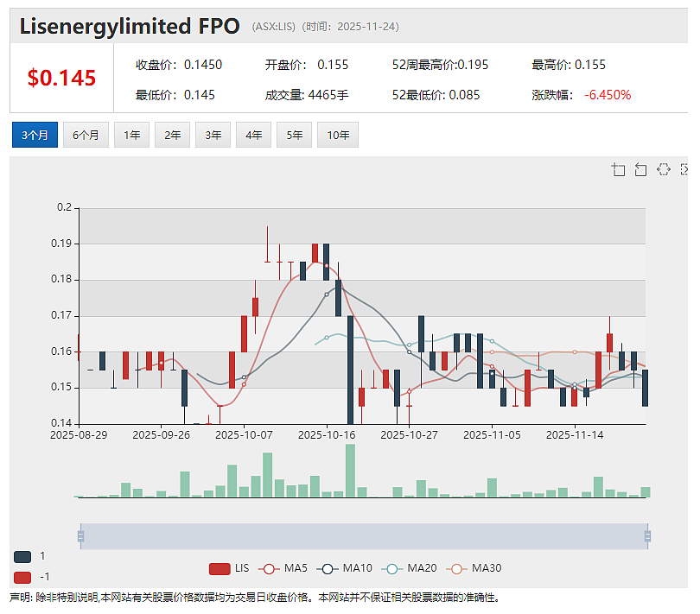
Task: Click the blue data zoom range bar
Action: tap(364, 536)
